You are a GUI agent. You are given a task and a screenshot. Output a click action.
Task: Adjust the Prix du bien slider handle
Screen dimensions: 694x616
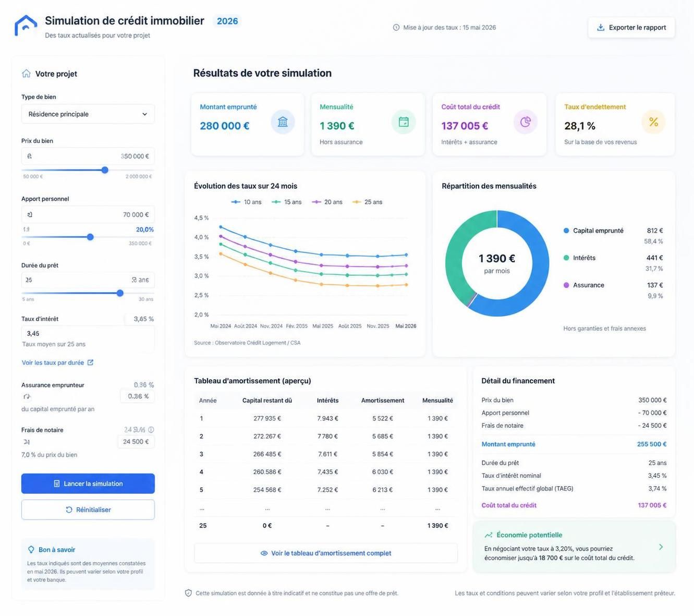(105, 170)
